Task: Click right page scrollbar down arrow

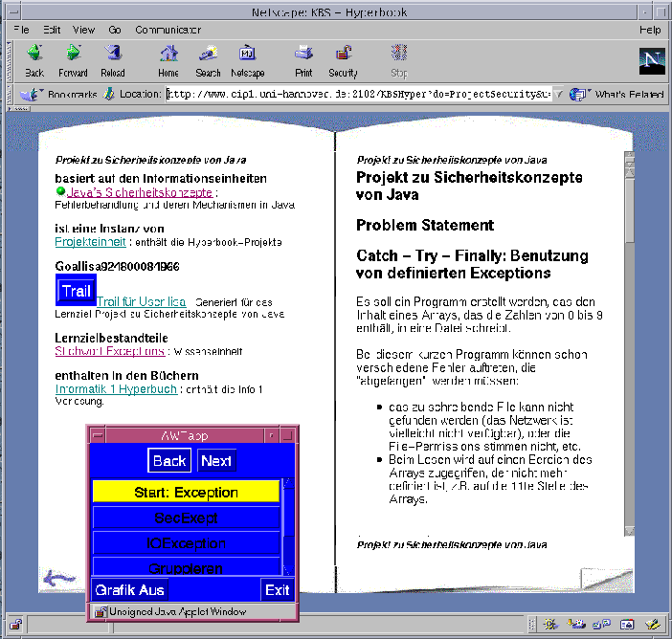Action: 629,531
